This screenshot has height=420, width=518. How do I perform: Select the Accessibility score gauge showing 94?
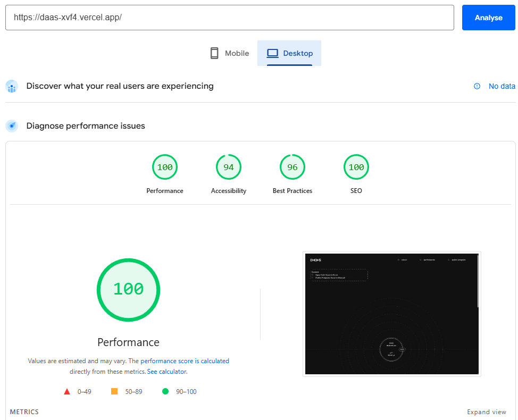(x=229, y=166)
